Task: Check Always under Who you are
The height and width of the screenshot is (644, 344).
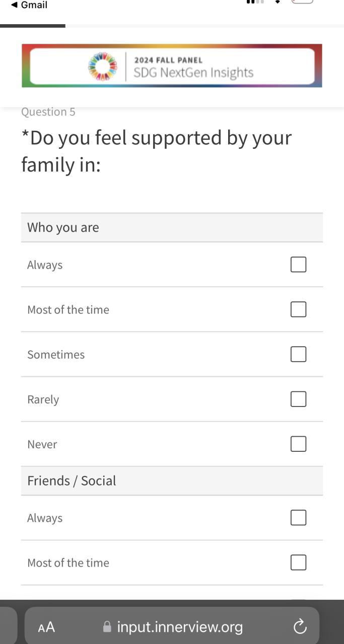Action: (298, 265)
